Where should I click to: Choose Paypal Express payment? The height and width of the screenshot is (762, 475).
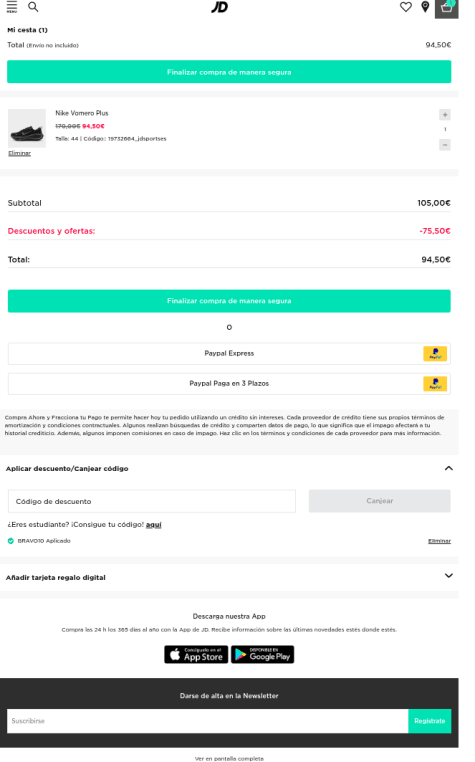point(229,354)
